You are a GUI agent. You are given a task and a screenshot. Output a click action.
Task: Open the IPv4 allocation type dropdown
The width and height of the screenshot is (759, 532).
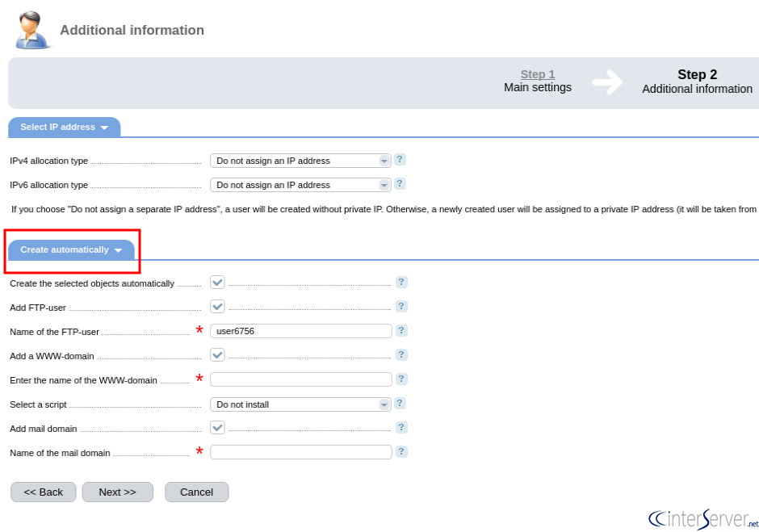tap(300, 161)
